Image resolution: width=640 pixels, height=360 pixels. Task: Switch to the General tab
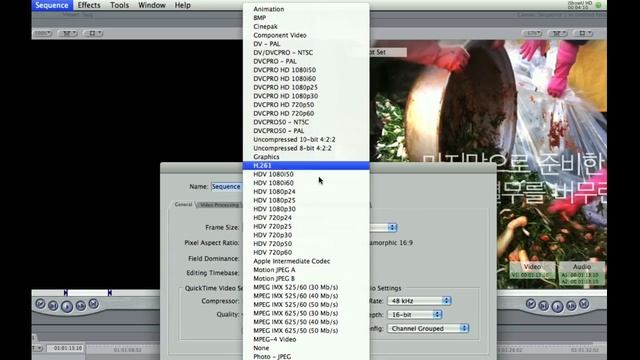(x=183, y=204)
